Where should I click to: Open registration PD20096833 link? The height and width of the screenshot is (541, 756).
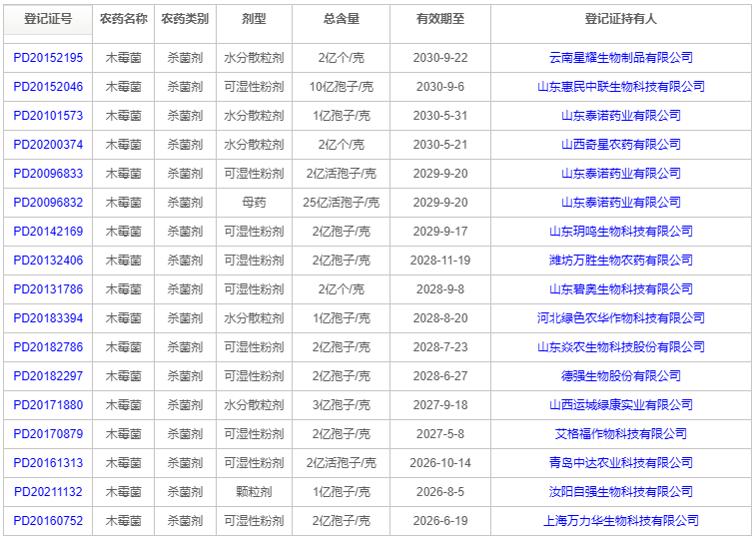(48, 174)
